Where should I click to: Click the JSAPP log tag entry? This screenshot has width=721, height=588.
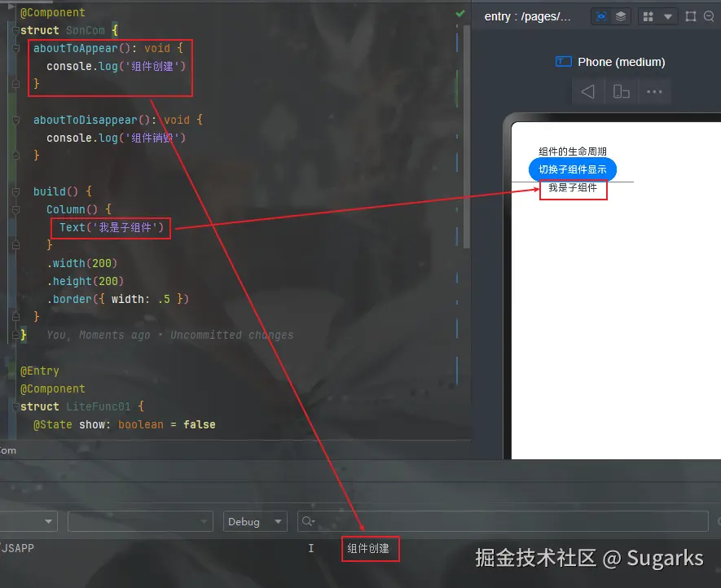pyautogui.click(x=18, y=548)
